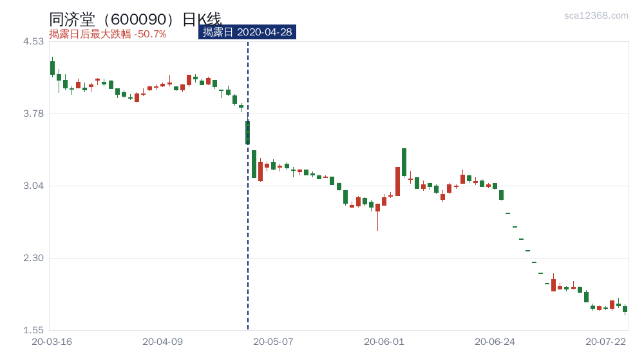This screenshot has width=644, height=361.
Task: Click the red candle with the long lower wick
Action: 377,217
